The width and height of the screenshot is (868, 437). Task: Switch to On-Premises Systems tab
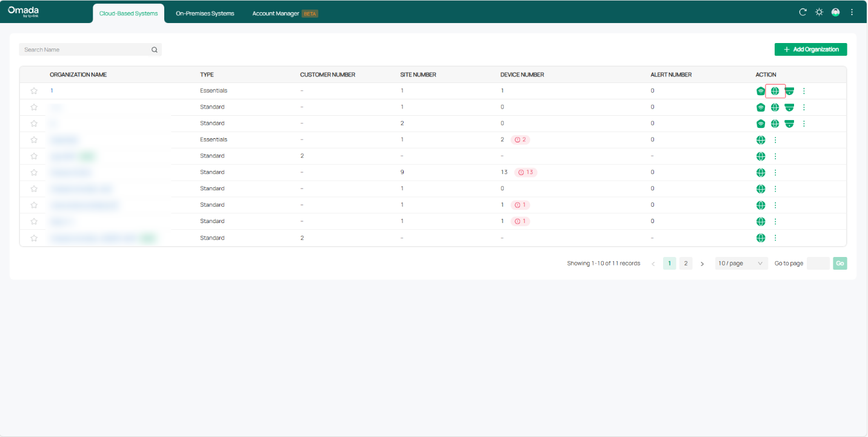205,13
